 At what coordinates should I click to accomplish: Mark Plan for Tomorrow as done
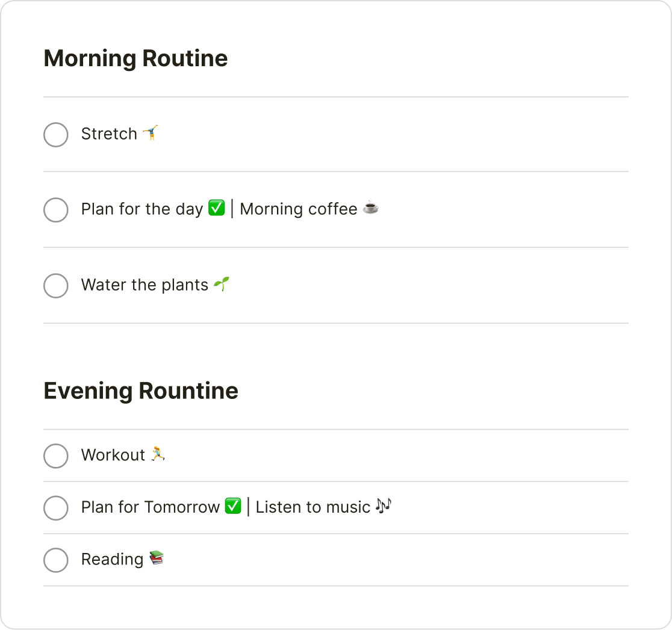(x=55, y=508)
